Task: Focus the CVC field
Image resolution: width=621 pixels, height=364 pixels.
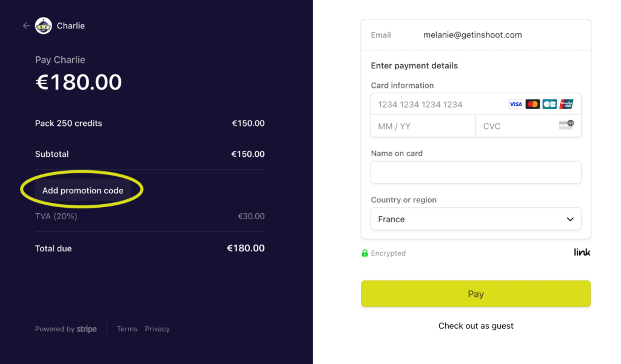Action: point(528,126)
